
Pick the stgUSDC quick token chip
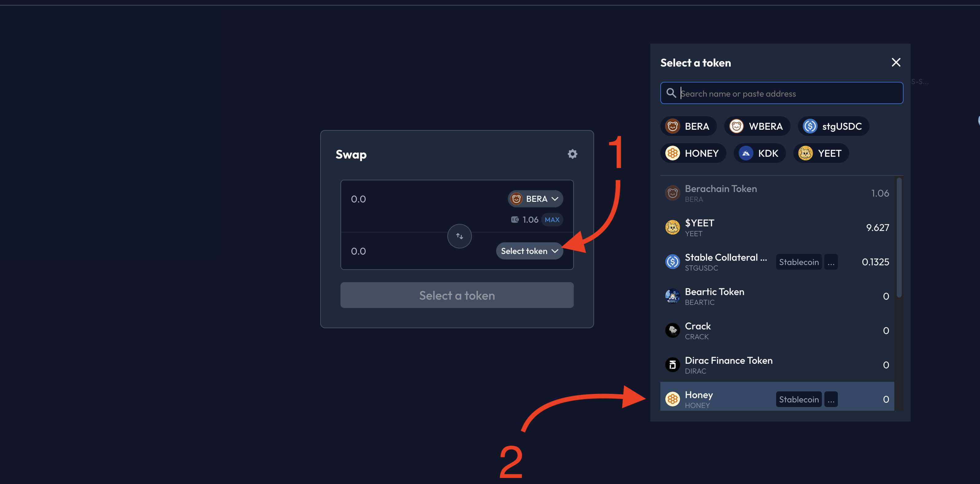pyautogui.click(x=833, y=126)
